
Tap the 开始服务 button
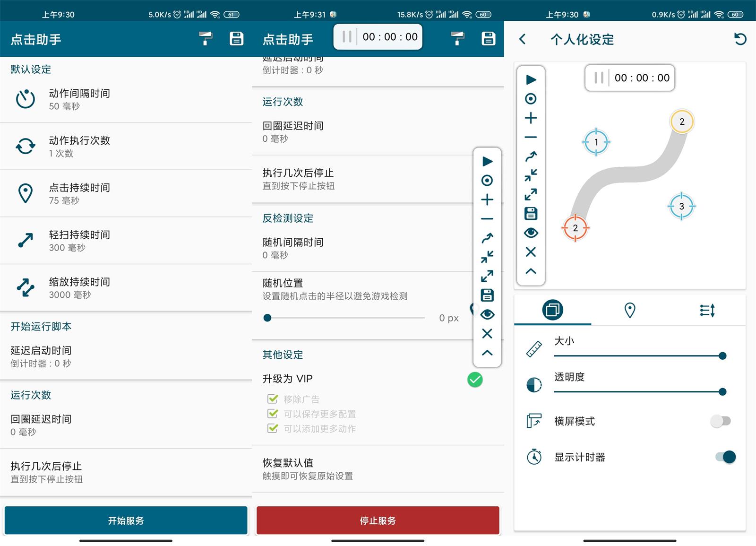(x=126, y=520)
